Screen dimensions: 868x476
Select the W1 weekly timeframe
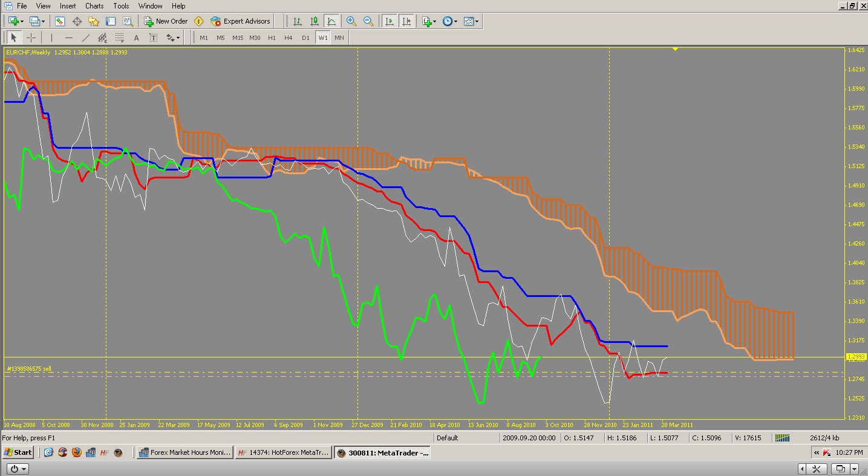(x=323, y=37)
